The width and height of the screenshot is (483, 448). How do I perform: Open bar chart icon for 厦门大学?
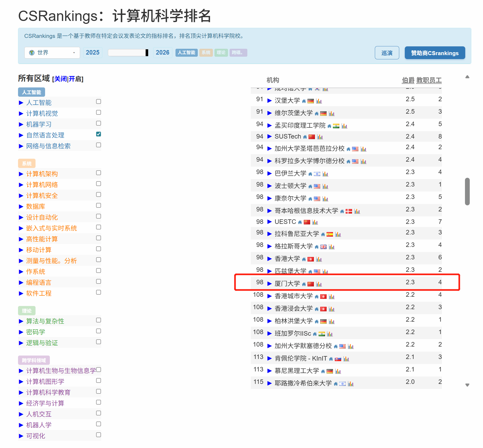[x=319, y=284]
